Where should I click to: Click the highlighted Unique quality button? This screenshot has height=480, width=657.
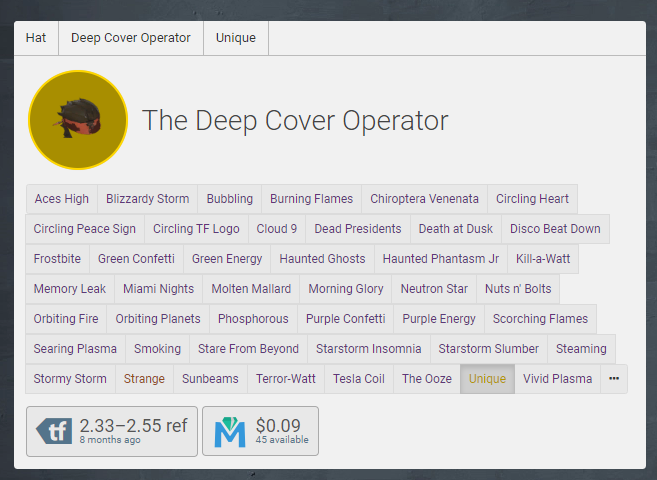[487, 379]
